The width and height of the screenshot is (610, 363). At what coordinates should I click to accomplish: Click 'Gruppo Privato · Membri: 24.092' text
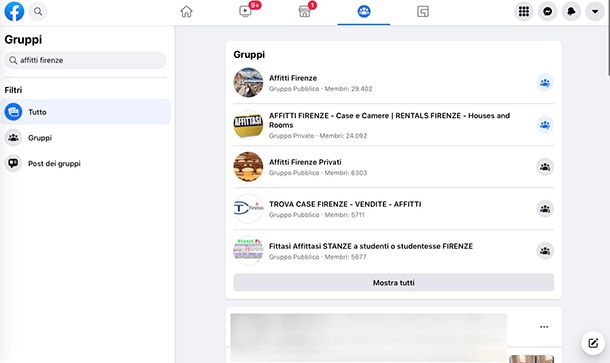coord(318,136)
